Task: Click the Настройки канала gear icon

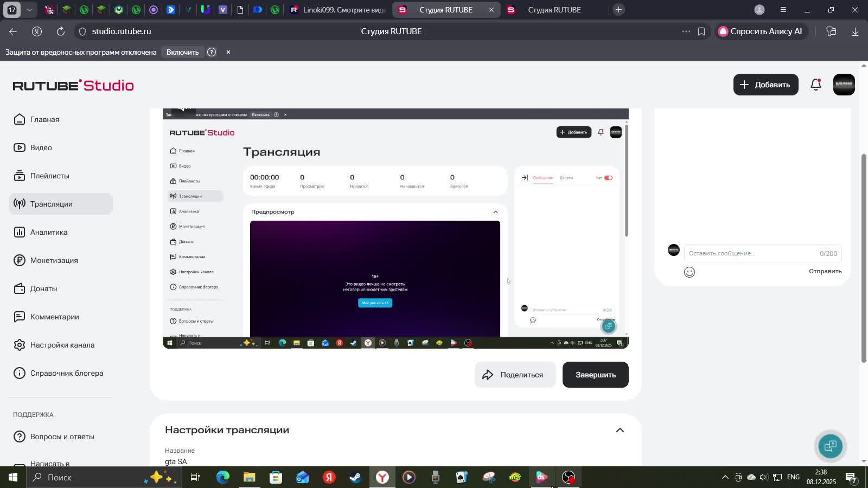Action: (20, 345)
